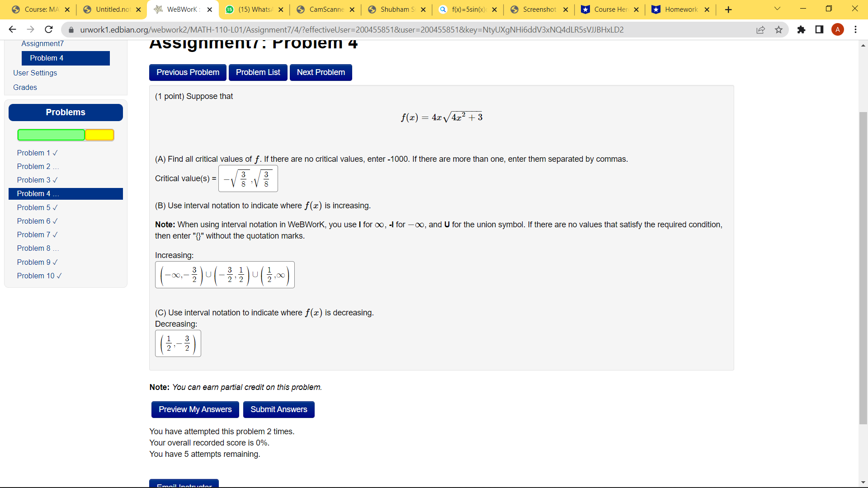The image size is (868, 488).
Task: Close the WhatsApp tab
Action: tap(281, 9)
